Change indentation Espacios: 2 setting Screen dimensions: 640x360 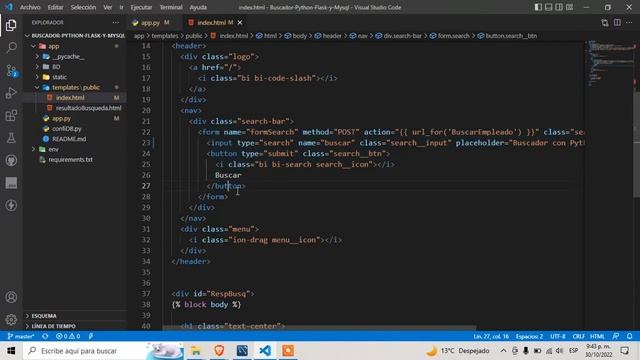(x=529, y=336)
